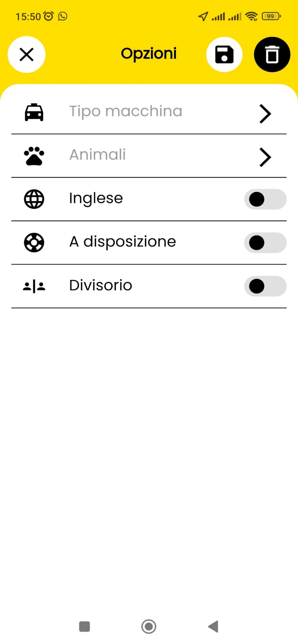Check the battery indicator showing 99
Screen dimensions: 298x644
pyautogui.click(x=271, y=16)
